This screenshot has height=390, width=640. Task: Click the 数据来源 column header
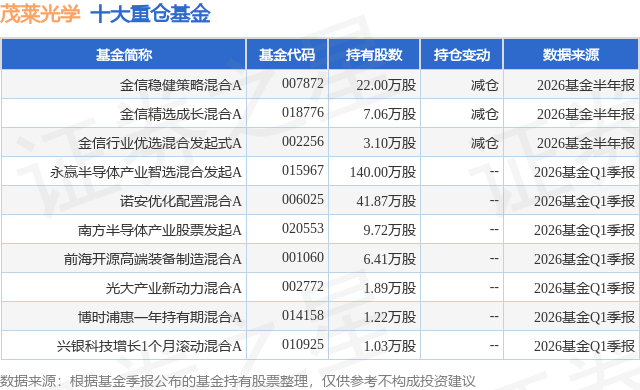pyautogui.click(x=571, y=55)
